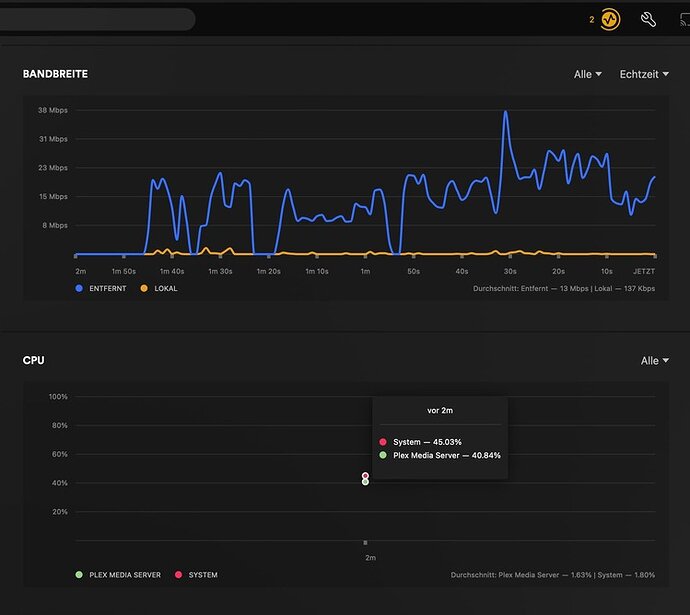Click the 'vor 2m' tooltip title
The height and width of the screenshot is (615, 690).
(440, 410)
